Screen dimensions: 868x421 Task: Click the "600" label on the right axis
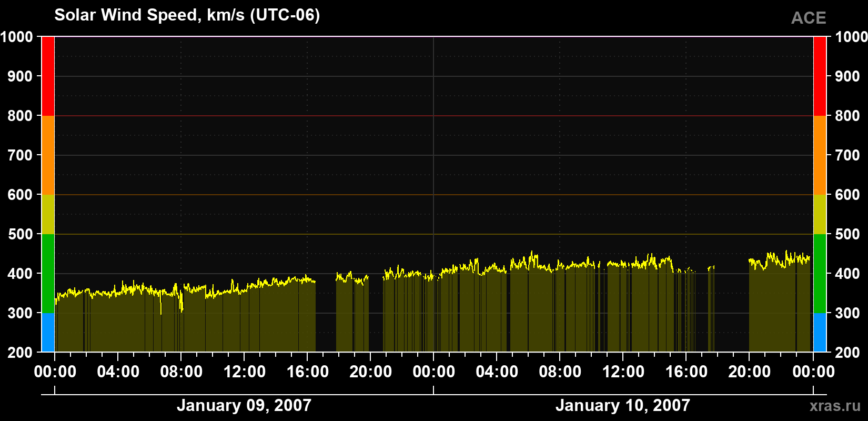(847, 195)
